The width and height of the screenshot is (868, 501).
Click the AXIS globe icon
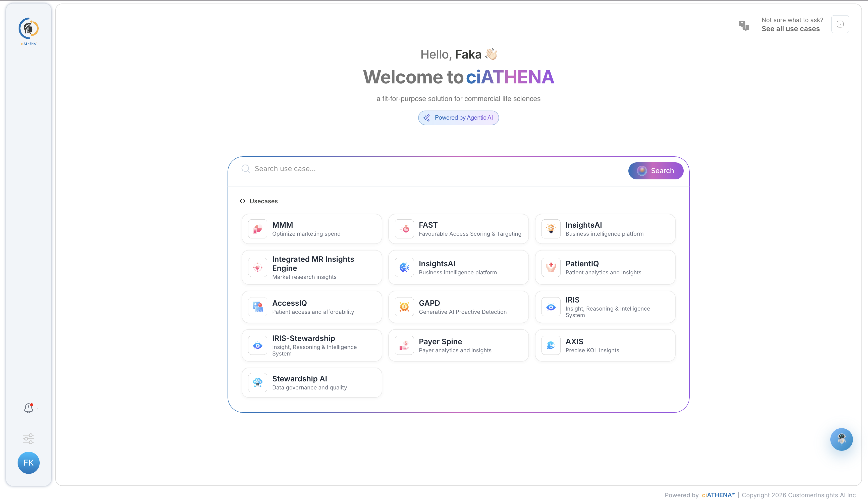551,345
